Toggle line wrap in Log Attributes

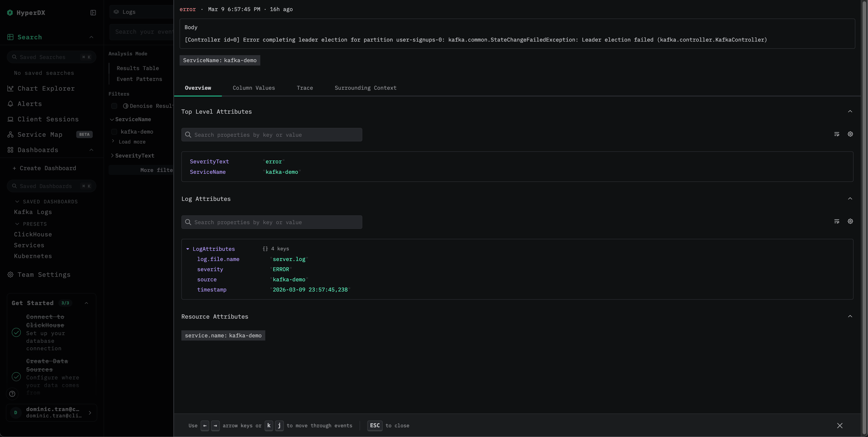837,221
